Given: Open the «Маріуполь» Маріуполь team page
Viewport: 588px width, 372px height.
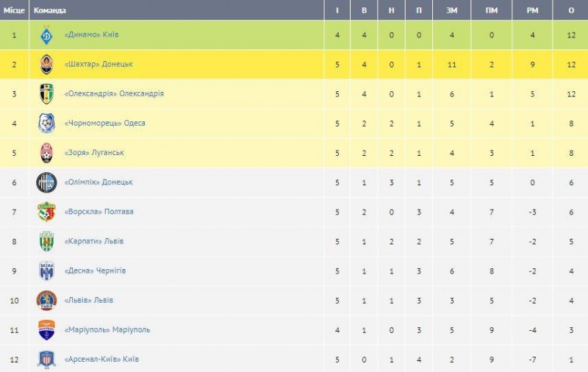Looking at the screenshot, I should [x=107, y=329].
